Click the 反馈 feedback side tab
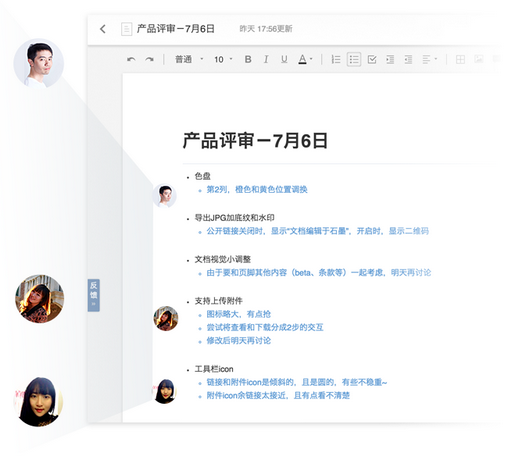Image resolution: width=509 pixels, height=464 pixels. pyautogui.click(x=94, y=295)
